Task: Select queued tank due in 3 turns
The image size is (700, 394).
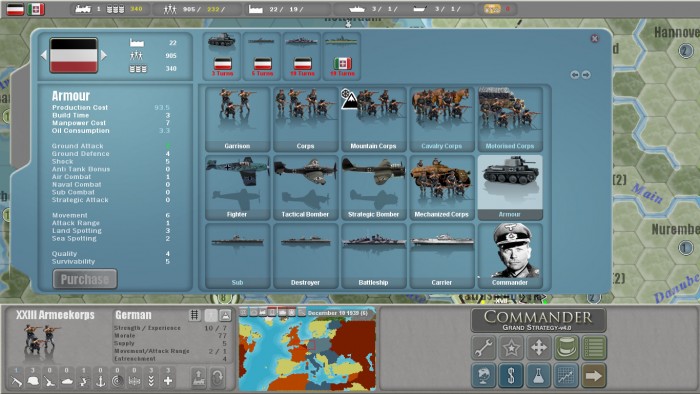Action: pyautogui.click(x=222, y=55)
